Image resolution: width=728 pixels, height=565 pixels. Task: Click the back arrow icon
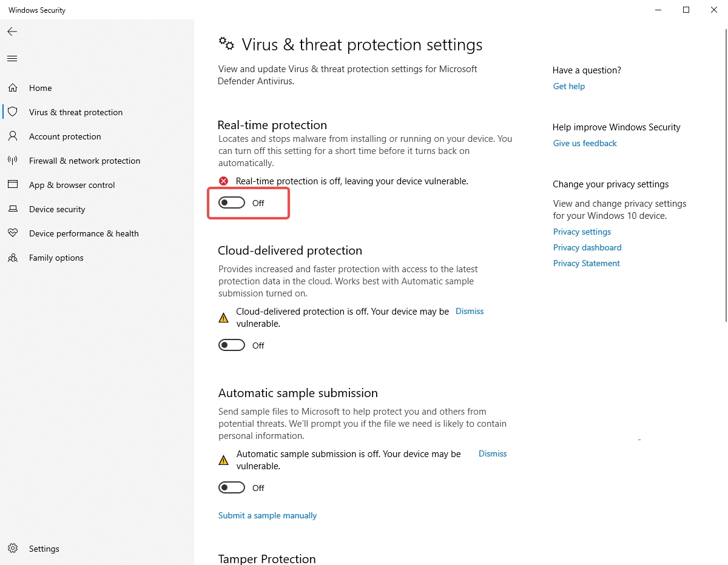[12, 32]
